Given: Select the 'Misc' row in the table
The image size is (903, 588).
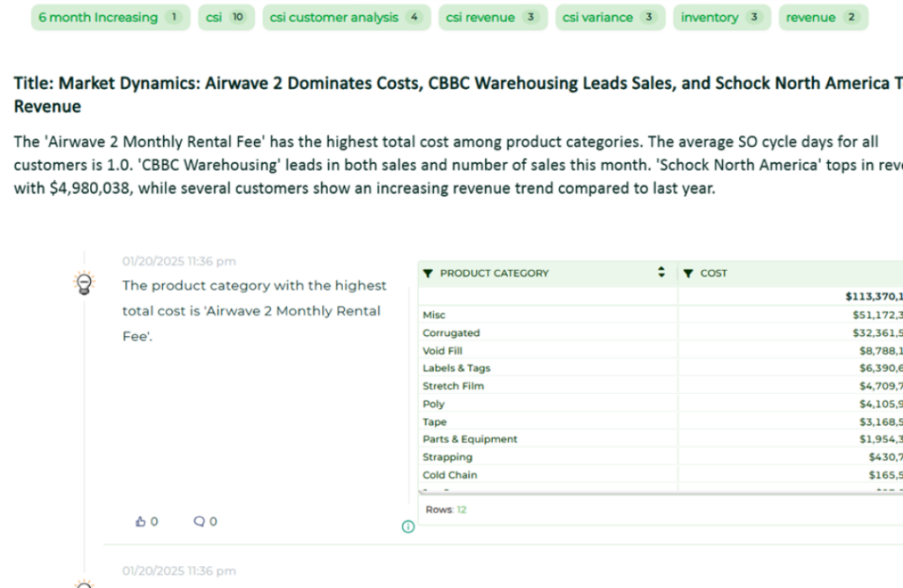Looking at the screenshot, I should coord(660,315).
